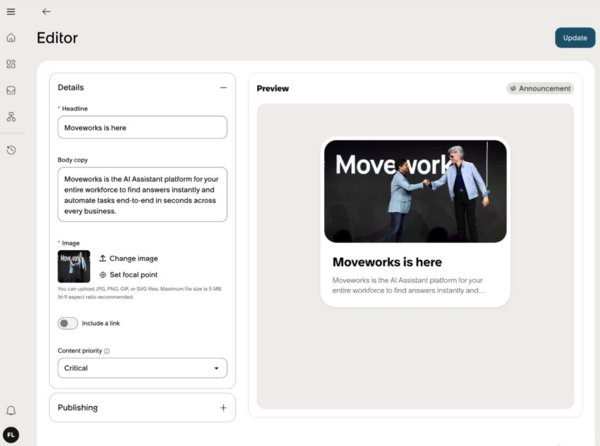Image resolution: width=600 pixels, height=446 pixels.
Task: Click the 'Content priority' label
Action: click(80, 351)
